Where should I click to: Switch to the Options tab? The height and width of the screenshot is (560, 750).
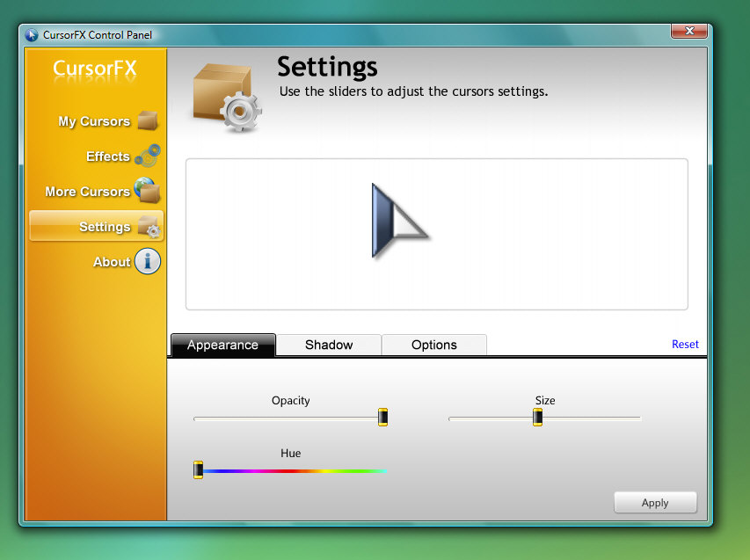[434, 345]
